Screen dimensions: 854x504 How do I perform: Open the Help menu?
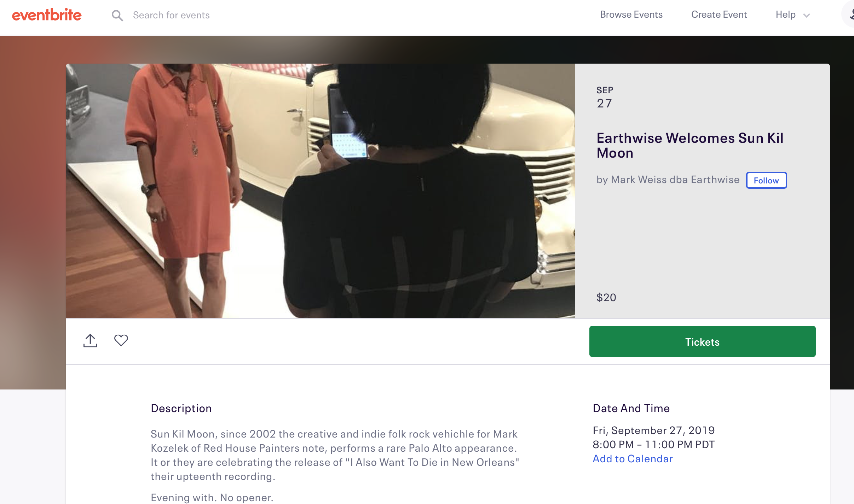pyautogui.click(x=785, y=15)
